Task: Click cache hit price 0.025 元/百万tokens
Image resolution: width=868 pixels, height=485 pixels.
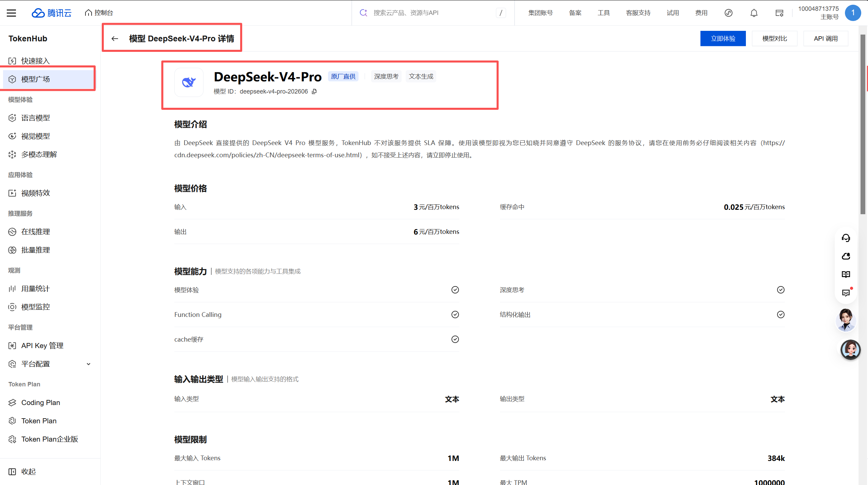Action: 754,207
